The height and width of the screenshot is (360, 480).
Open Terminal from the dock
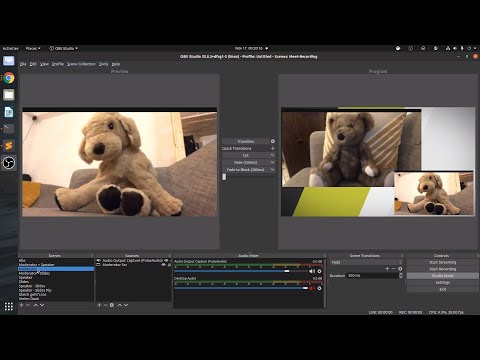coord(9,129)
